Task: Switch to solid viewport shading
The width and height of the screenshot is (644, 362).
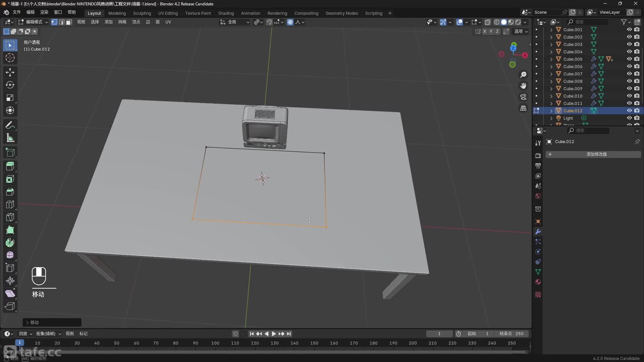Action: coord(504,22)
